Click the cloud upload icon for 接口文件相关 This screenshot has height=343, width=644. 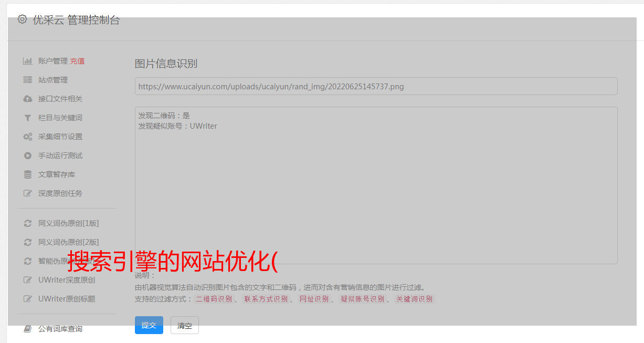pos(28,99)
